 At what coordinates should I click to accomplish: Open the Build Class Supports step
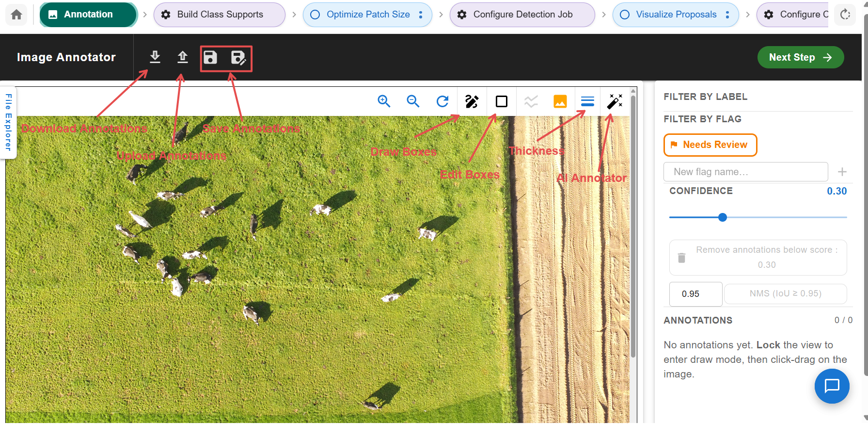[x=220, y=15]
